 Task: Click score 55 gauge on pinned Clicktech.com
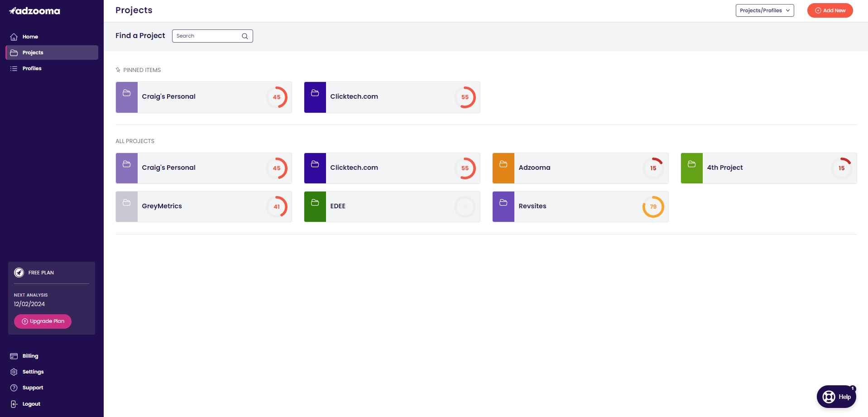tap(465, 97)
